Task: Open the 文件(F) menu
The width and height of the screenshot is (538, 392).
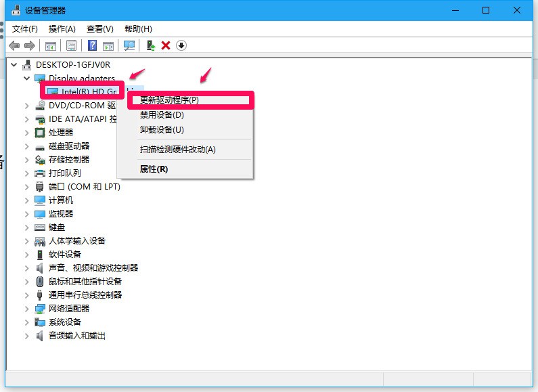Action: pyautogui.click(x=25, y=29)
